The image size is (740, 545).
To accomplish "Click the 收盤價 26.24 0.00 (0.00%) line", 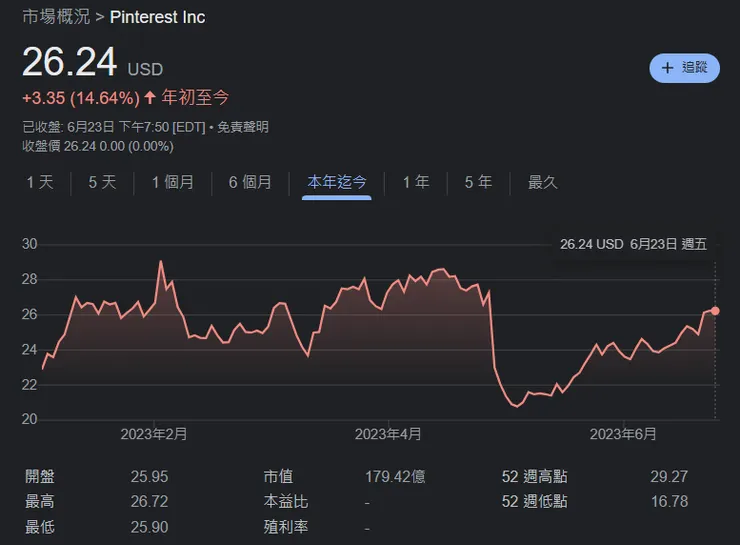I will [x=98, y=146].
